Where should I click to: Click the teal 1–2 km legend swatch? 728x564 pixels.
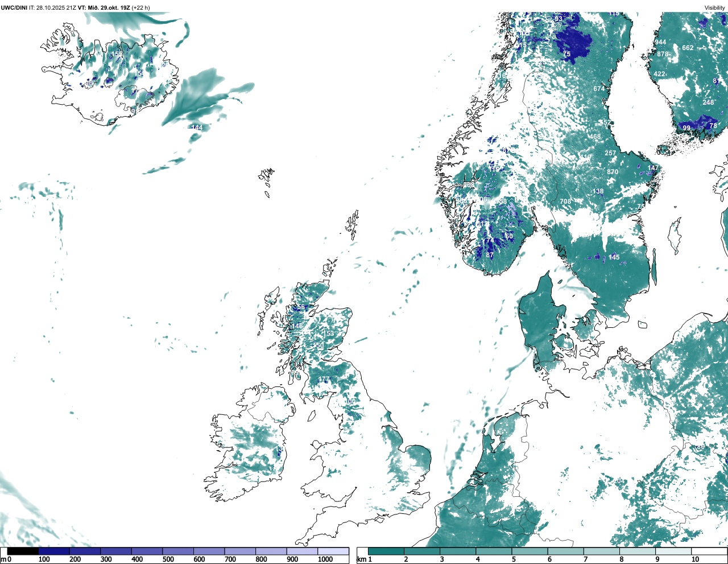point(386,551)
